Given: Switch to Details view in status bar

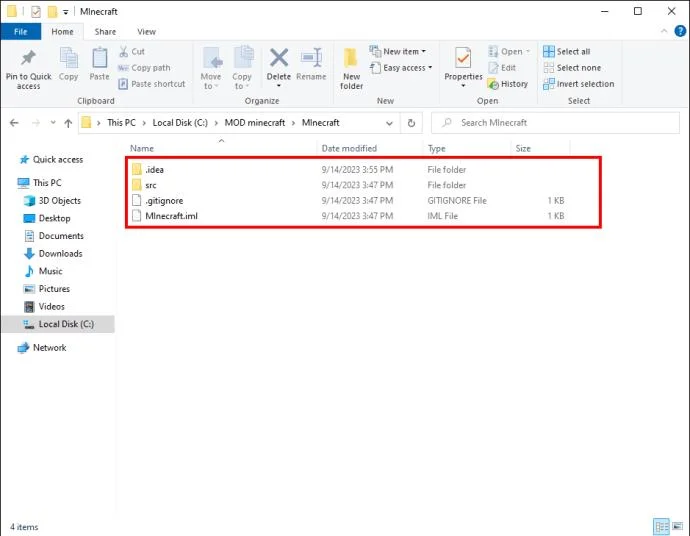Looking at the screenshot, I should [x=661, y=526].
